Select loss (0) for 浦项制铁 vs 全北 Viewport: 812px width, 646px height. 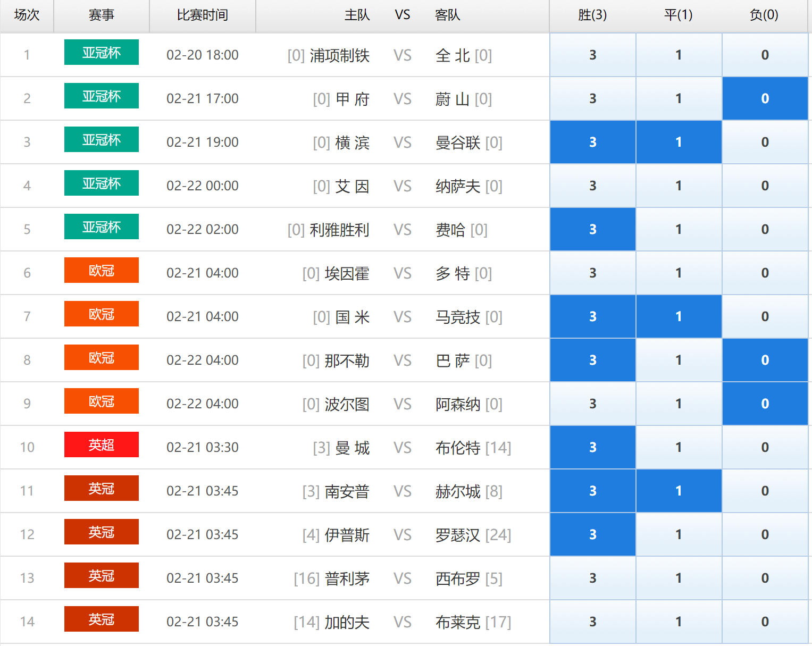(765, 55)
